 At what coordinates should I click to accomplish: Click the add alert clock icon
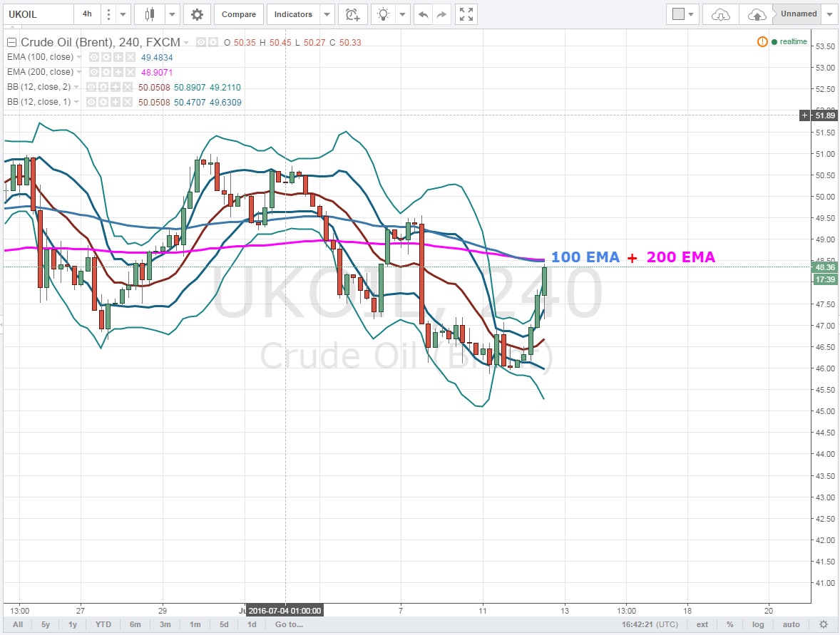[x=352, y=14]
